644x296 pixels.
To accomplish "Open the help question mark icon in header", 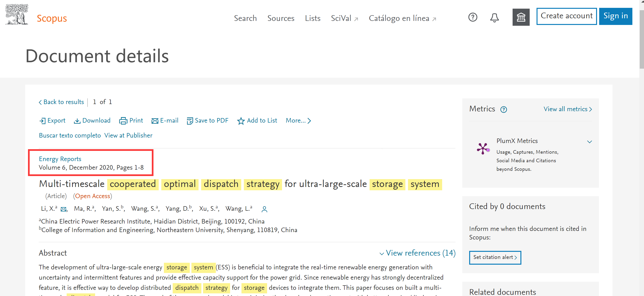I will (473, 17).
